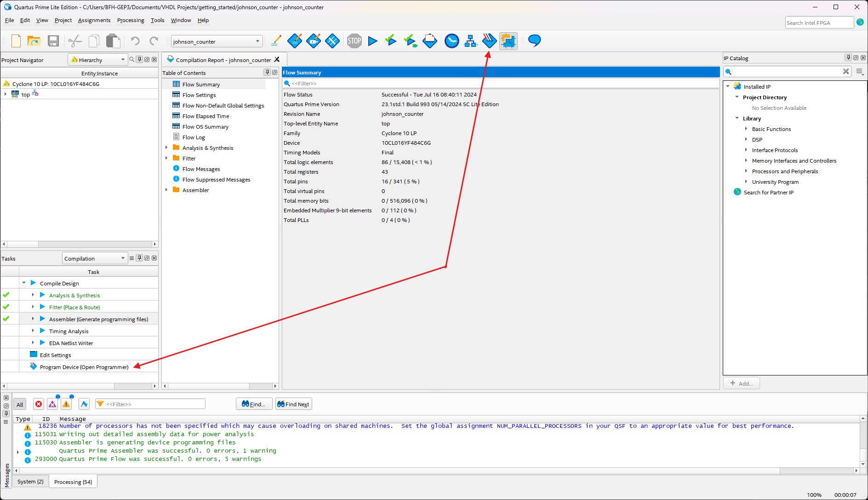Start Analysis & Synthesis checkmark-play icon
This screenshot has width=868, height=500.
point(391,41)
